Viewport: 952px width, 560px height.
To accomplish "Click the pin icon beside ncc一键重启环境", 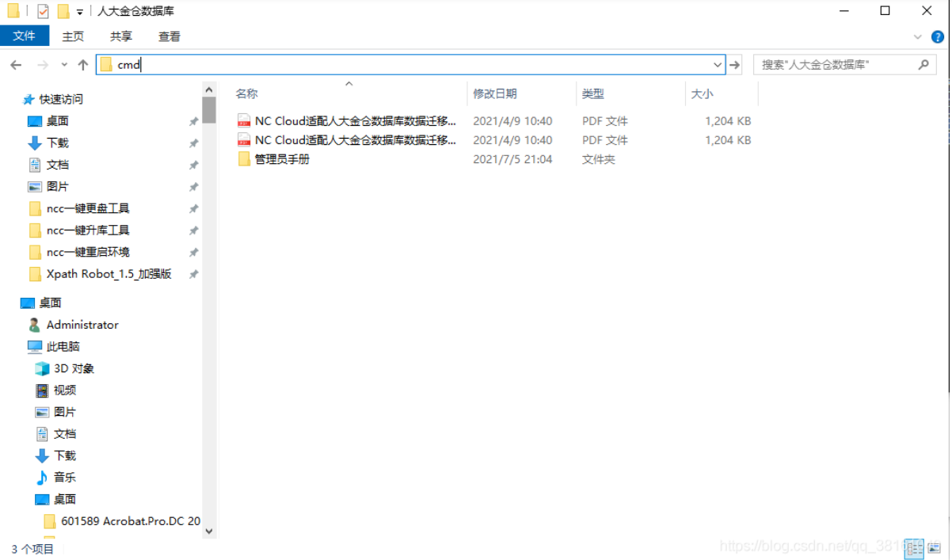I will [x=193, y=253].
